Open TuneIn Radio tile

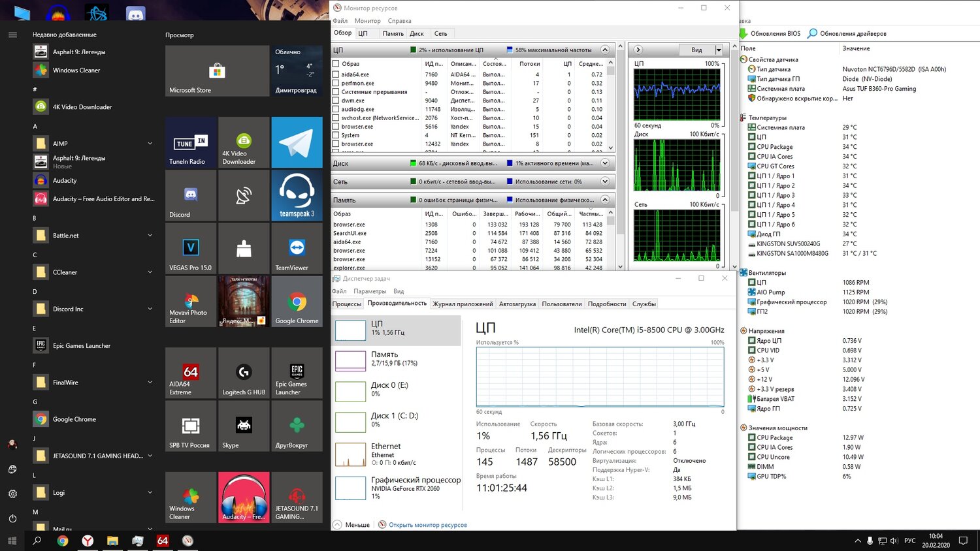click(191, 142)
